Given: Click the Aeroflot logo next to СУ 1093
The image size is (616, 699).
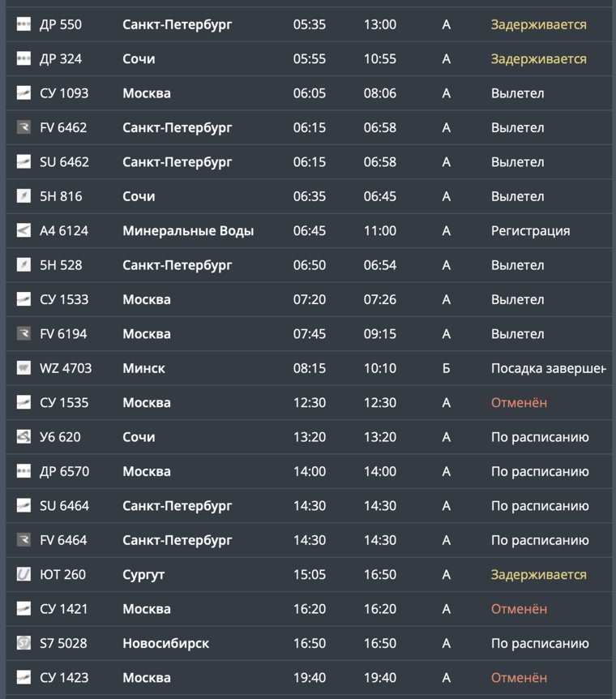Looking at the screenshot, I should (24, 93).
